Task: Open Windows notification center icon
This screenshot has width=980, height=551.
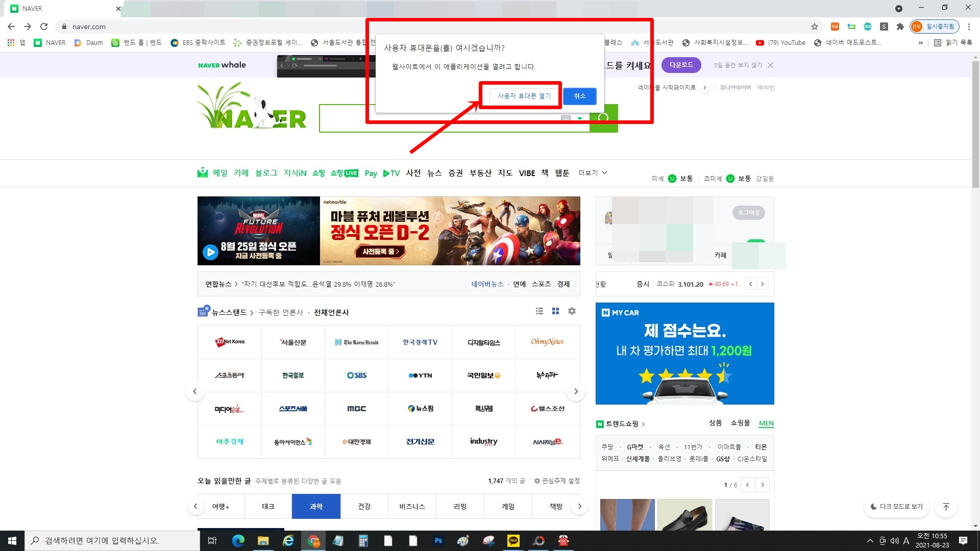Action: coord(963,541)
